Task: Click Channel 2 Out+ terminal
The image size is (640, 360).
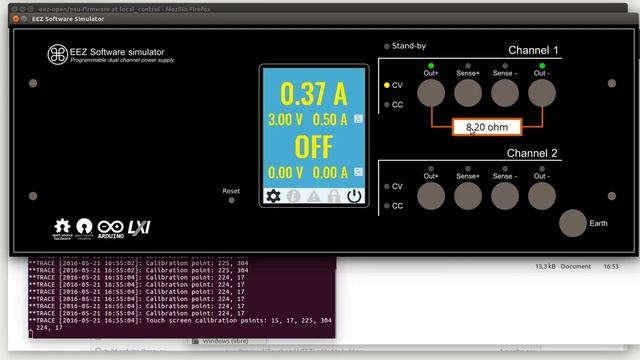Action: 431,196
